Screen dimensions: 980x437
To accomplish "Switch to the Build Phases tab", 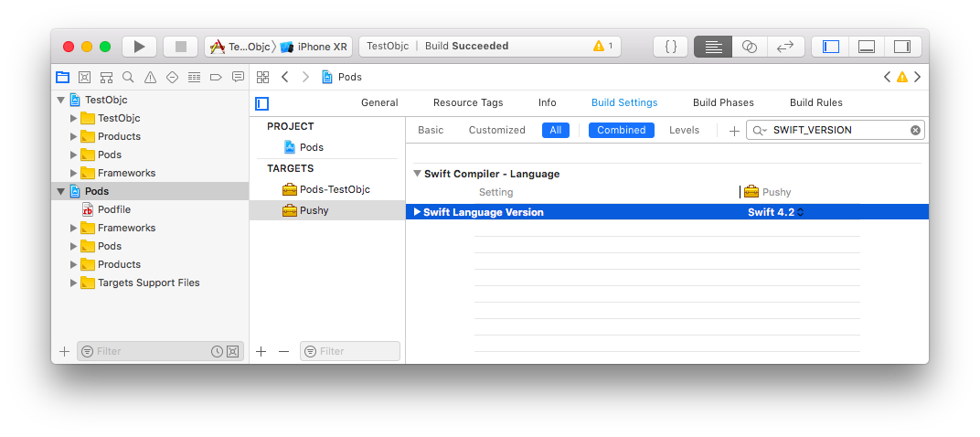I will click(723, 102).
